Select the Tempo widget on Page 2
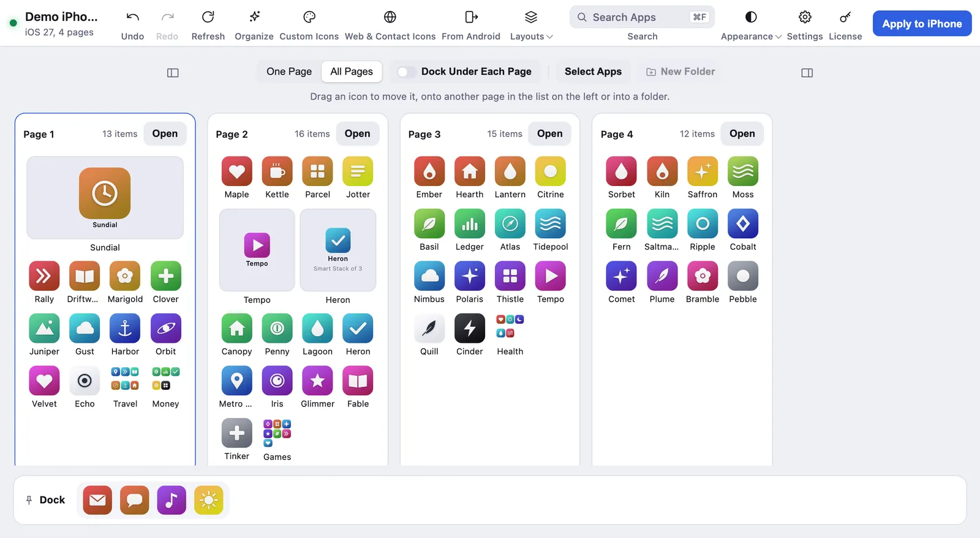Screen dimensions: 980x538 [x=257, y=250]
